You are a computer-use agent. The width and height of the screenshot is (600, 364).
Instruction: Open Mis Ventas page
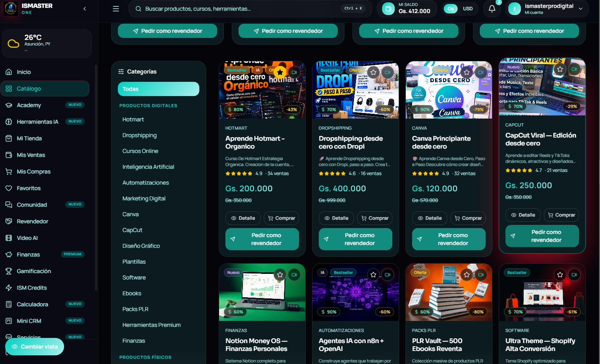pyautogui.click(x=45, y=155)
